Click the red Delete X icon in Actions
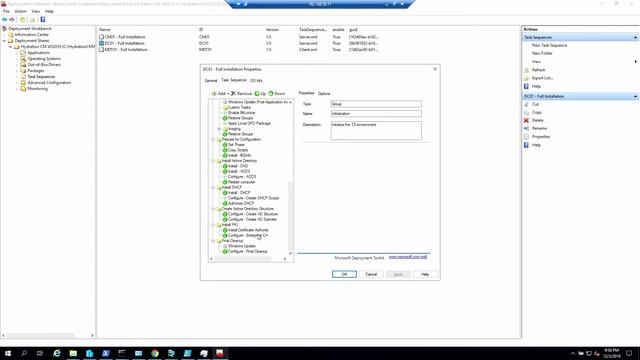This screenshot has height=360, width=640. (x=526, y=120)
